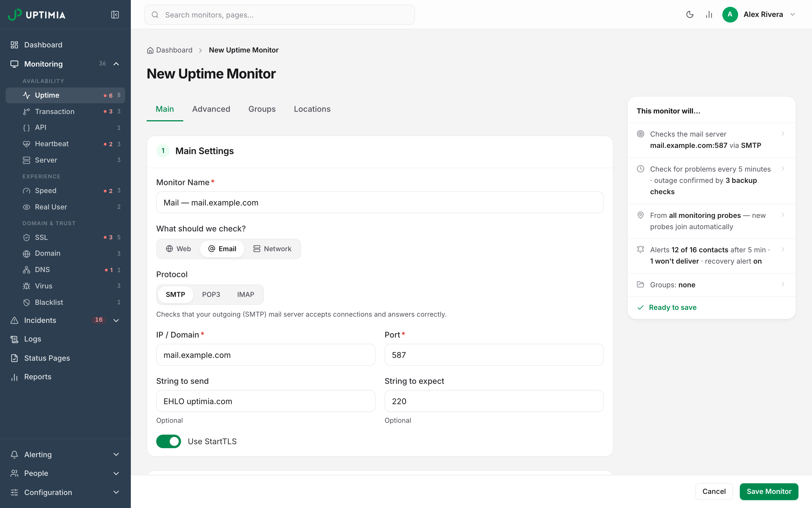Click the Cancel button
The width and height of the screenshot is (812, 508).
pyautogui.click(x=714, y=492)
